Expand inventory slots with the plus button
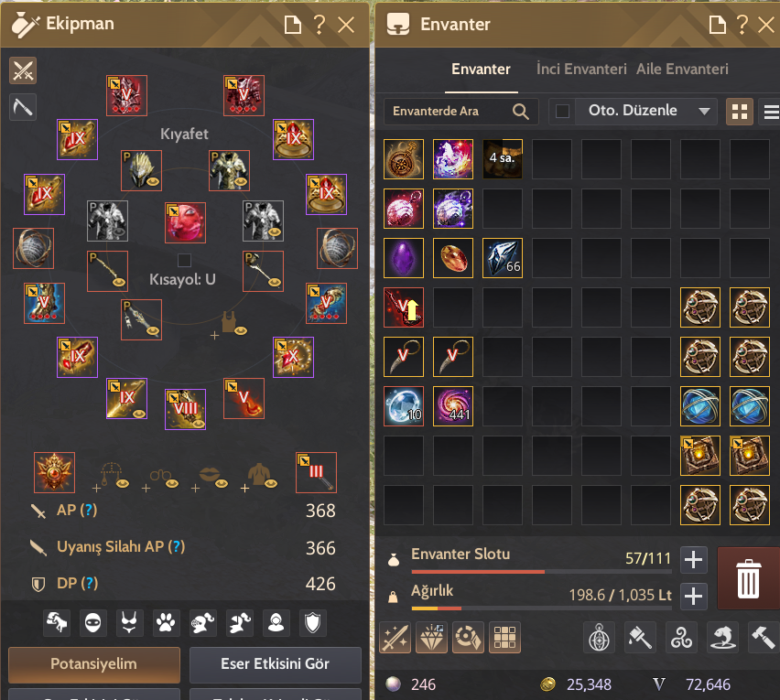 pos(693,560)
